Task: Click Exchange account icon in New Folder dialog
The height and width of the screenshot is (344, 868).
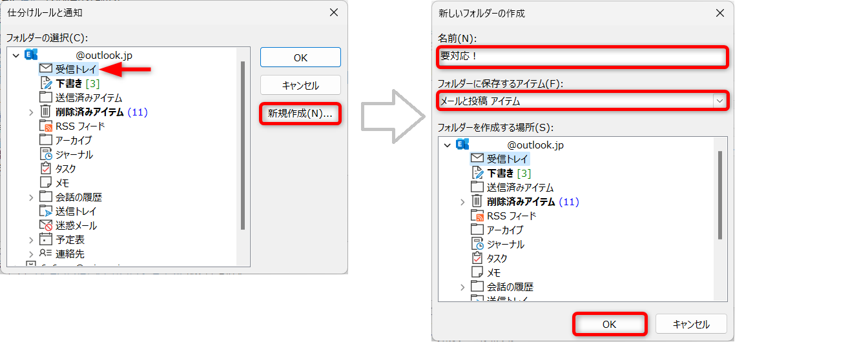Action: coord(462,145)
